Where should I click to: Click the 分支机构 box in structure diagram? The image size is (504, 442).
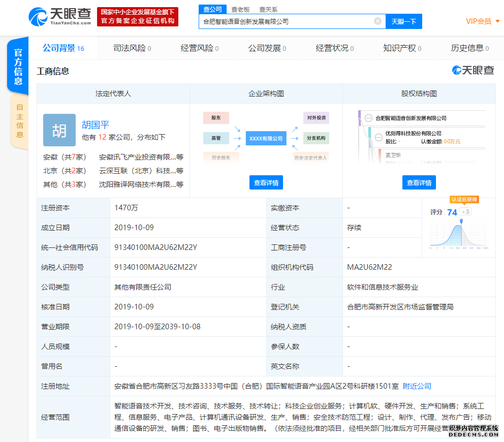pos(317,138)
